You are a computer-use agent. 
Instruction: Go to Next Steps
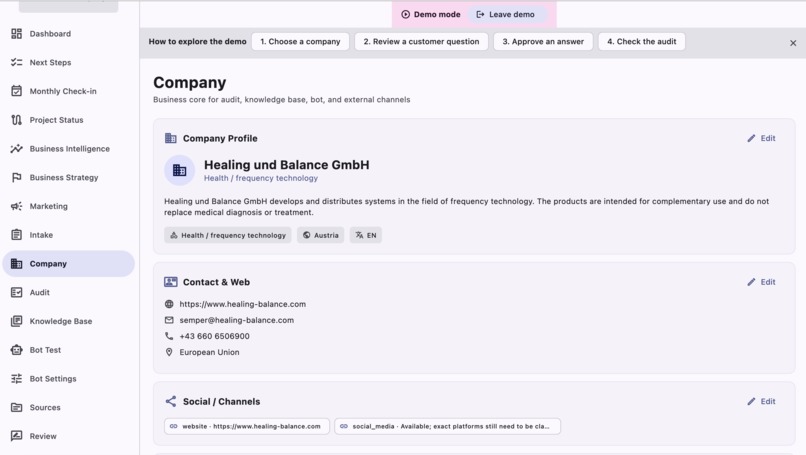[x=50, y=63]
